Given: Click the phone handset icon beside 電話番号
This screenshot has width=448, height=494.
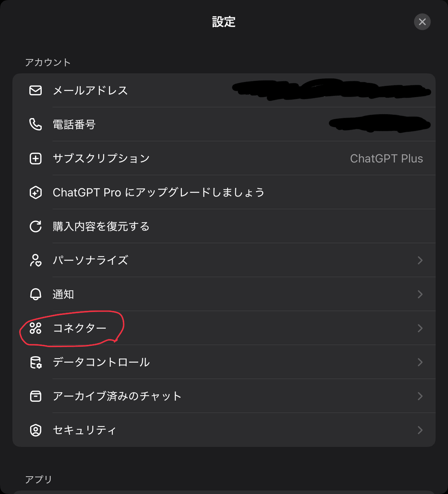Looking at the screenshot, I should [35, 124].
